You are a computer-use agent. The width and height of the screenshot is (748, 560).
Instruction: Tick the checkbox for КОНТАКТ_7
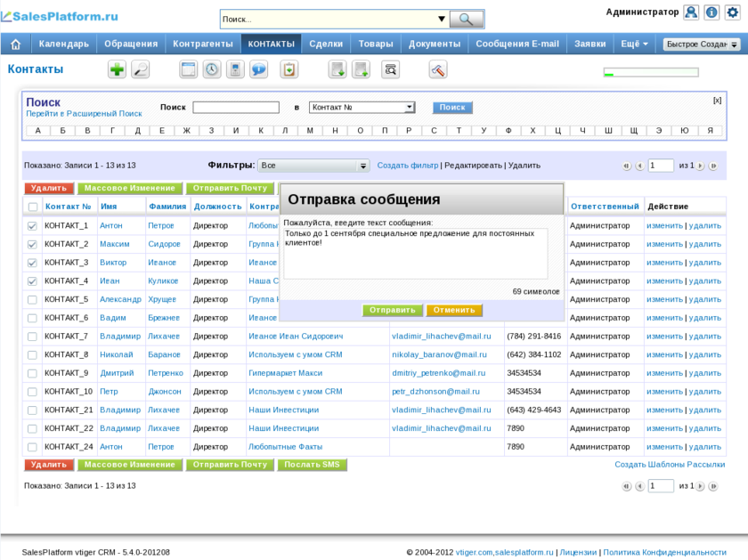pyautogui.click(x=33, y=337)
